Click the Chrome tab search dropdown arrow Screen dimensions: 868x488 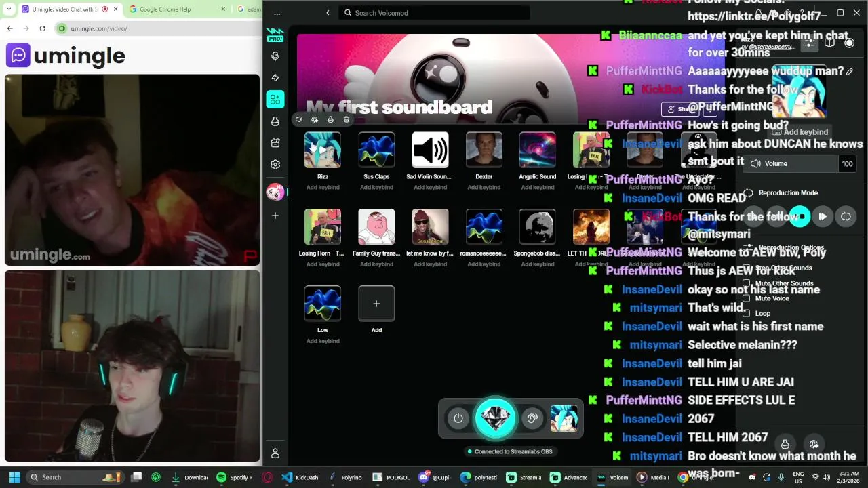(9, 9)
